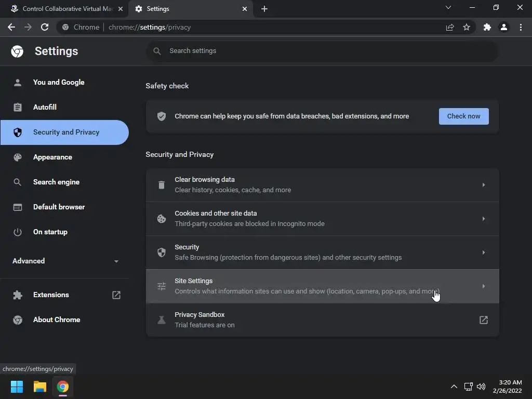Viewport: 532px width, 399px height.
Task: Open Extensions from the sidebar
Action: coord(64,295)
